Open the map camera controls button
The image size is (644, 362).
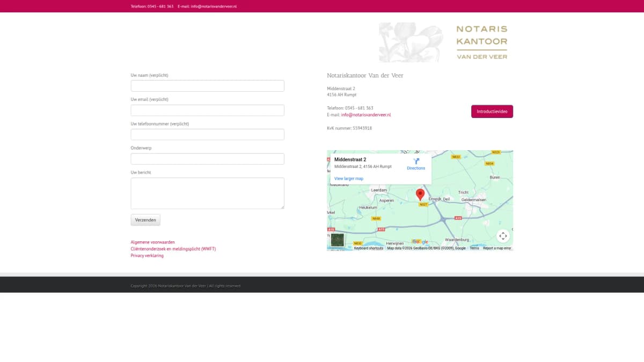coord(503,236)
